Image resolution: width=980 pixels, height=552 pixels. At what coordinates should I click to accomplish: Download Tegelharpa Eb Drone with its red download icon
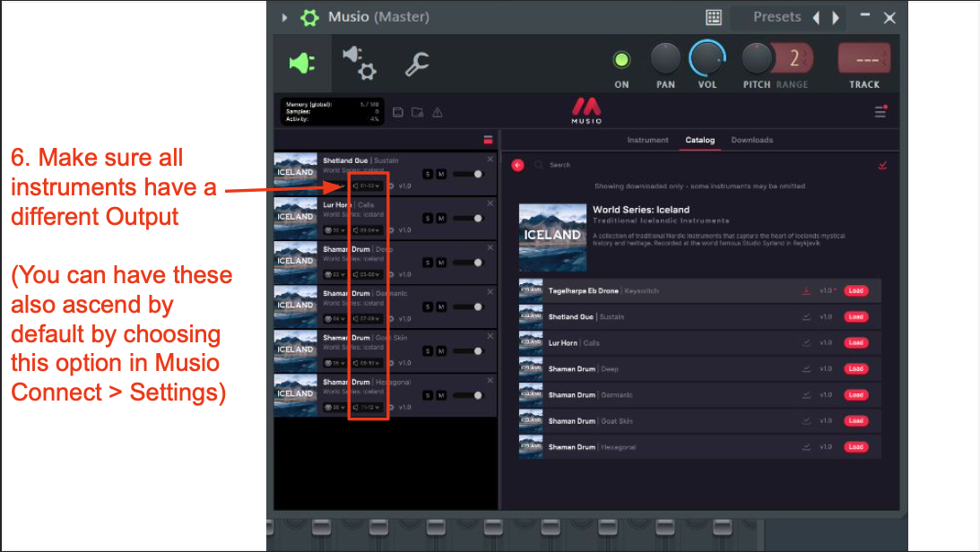[806, 291]
